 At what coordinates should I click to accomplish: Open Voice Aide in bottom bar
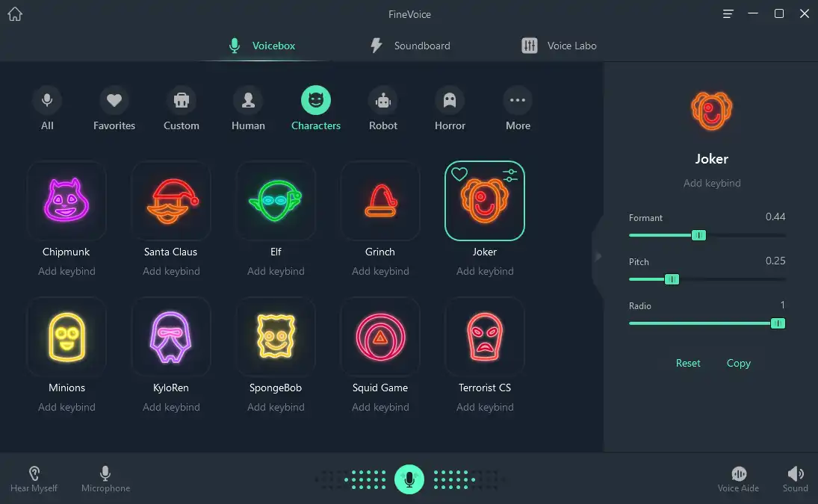738,479
